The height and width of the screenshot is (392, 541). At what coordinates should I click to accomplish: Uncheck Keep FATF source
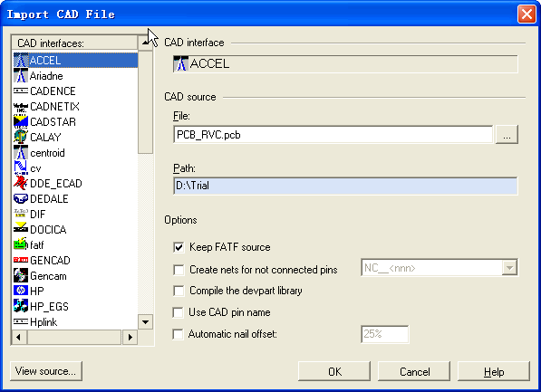pyautogui.click(x=179, y=247)
